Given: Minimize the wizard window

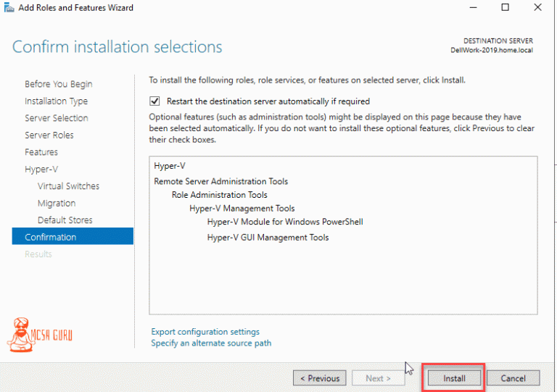Looking at the screenshot, I should (473, 7).
